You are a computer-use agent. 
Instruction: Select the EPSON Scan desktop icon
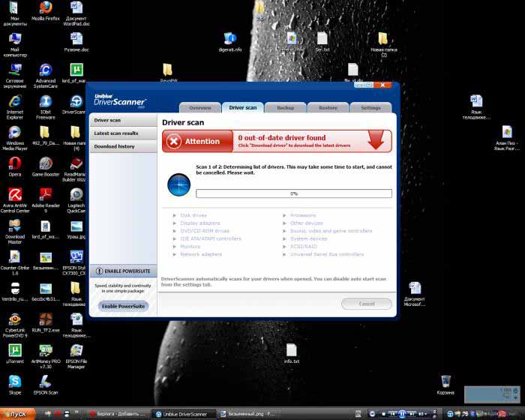[x=46, y=385]
